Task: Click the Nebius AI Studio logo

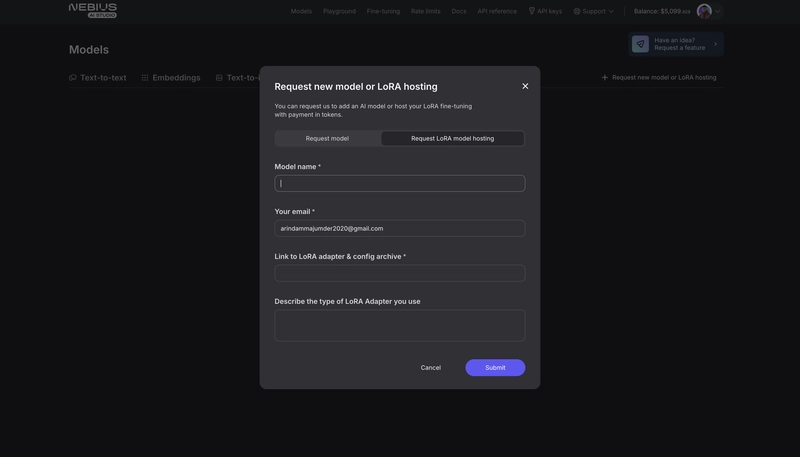Action: click(x=93, y=10)
